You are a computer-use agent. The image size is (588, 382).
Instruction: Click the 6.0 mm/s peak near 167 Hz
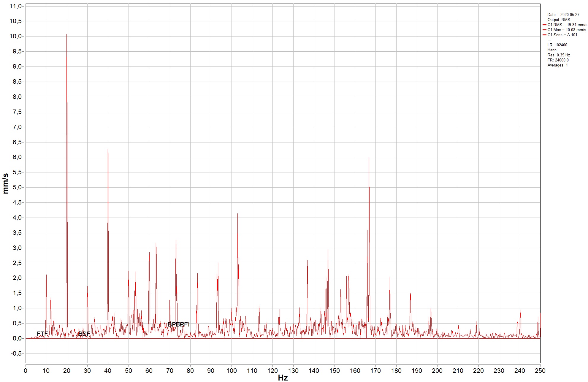(x=369, y=157)
